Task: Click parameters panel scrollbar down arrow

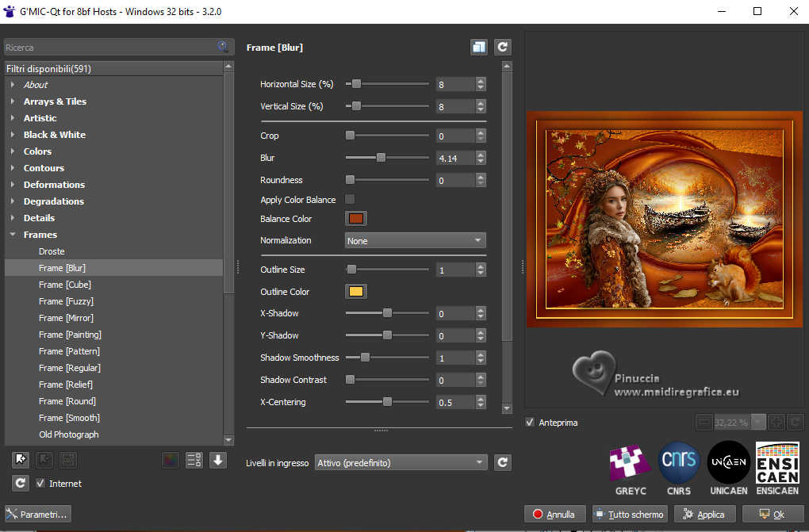Action: (507, 408)
